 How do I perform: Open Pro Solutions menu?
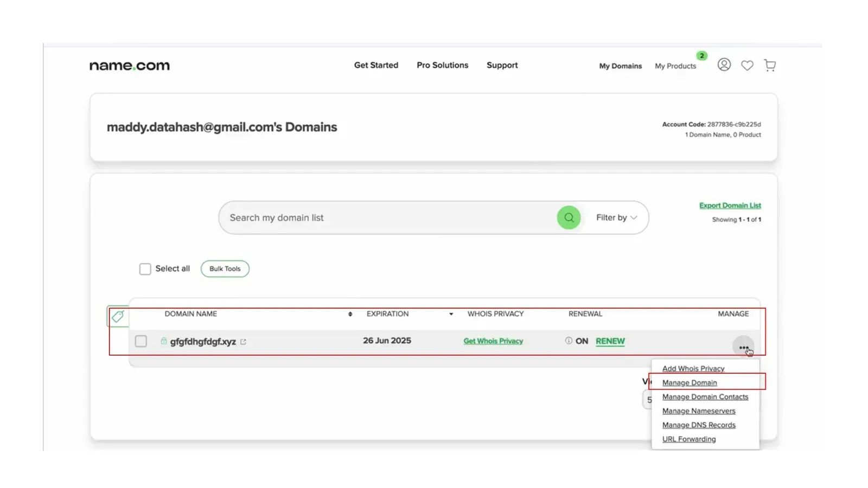tap(442, 65)
